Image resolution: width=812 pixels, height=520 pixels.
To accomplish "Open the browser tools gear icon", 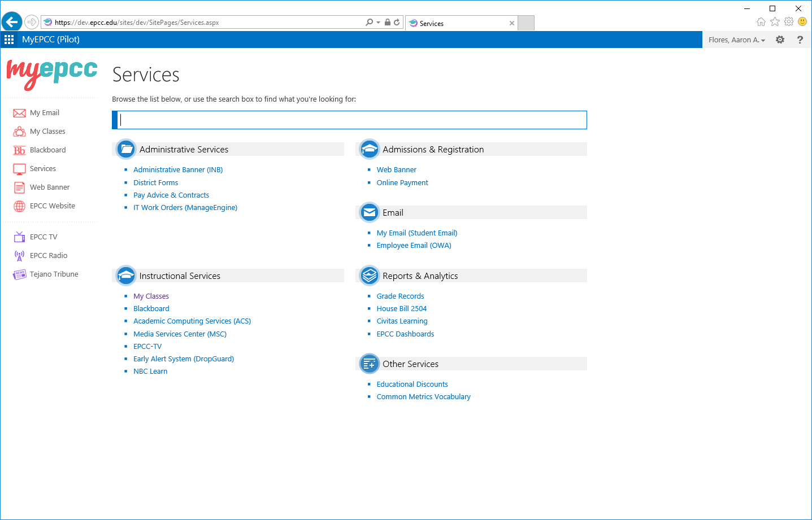I will 789,21.
